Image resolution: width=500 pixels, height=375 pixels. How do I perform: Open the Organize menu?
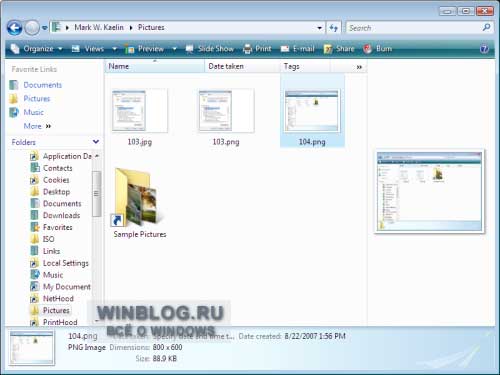[x=36, y=49]
